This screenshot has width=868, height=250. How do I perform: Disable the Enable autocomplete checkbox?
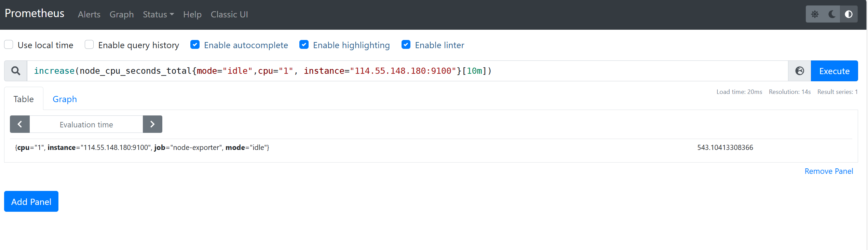tap(195, 45)
